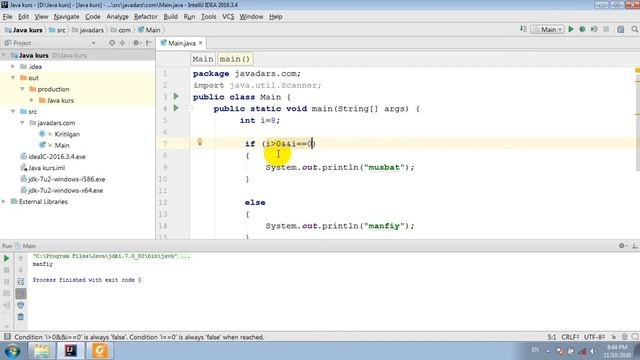Open the Main run configuration dropdown
Image resolution: width=640 pixels, height=360 pixels.
click(x=547, y=29)
